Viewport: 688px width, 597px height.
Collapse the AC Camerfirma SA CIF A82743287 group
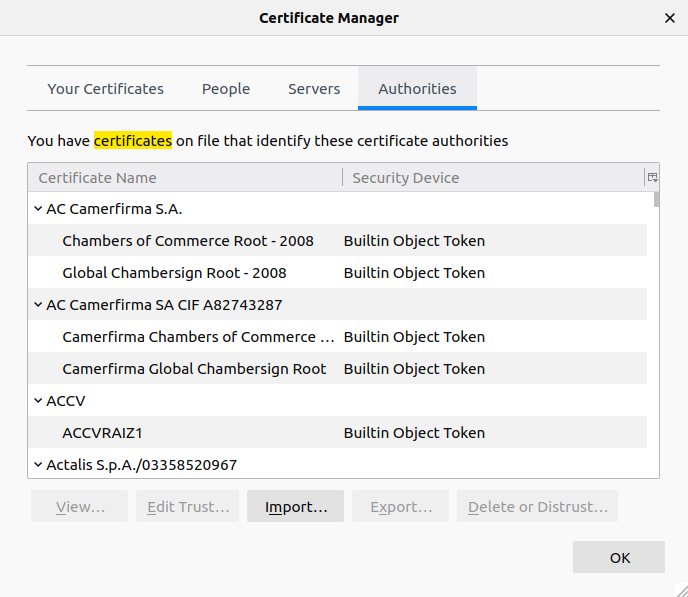coord(38,305)
